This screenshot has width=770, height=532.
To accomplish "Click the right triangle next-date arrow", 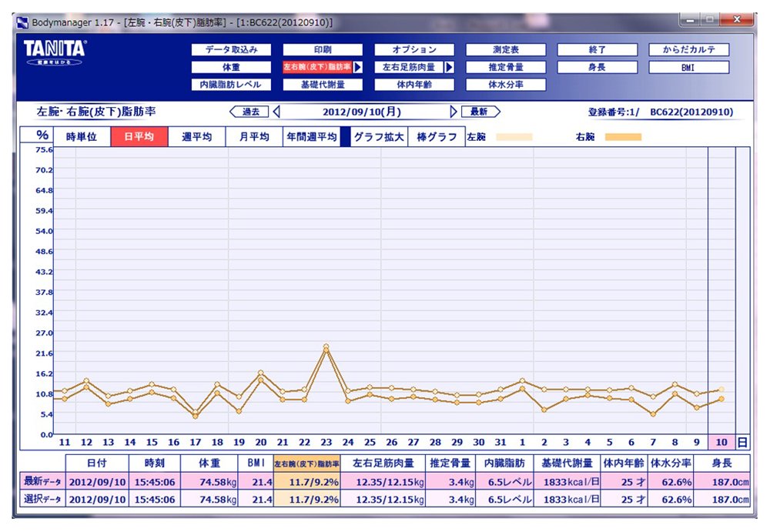I will coord(453,112).
